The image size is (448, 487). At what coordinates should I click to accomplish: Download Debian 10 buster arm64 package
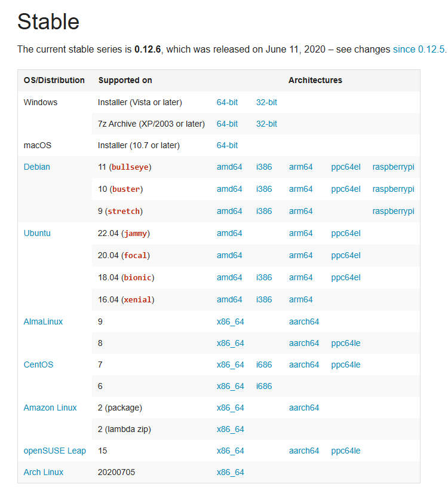tap(300, 189)
